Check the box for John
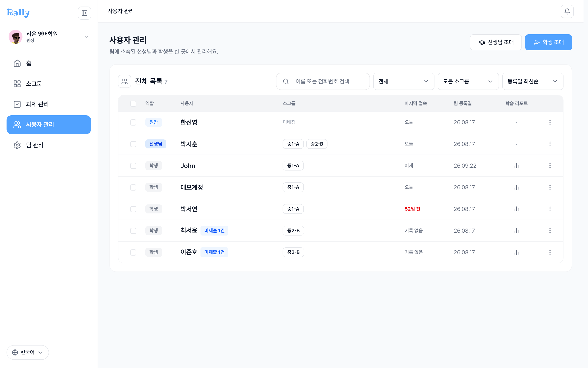This screenshot has height=368, width=588. coord(133,166)
